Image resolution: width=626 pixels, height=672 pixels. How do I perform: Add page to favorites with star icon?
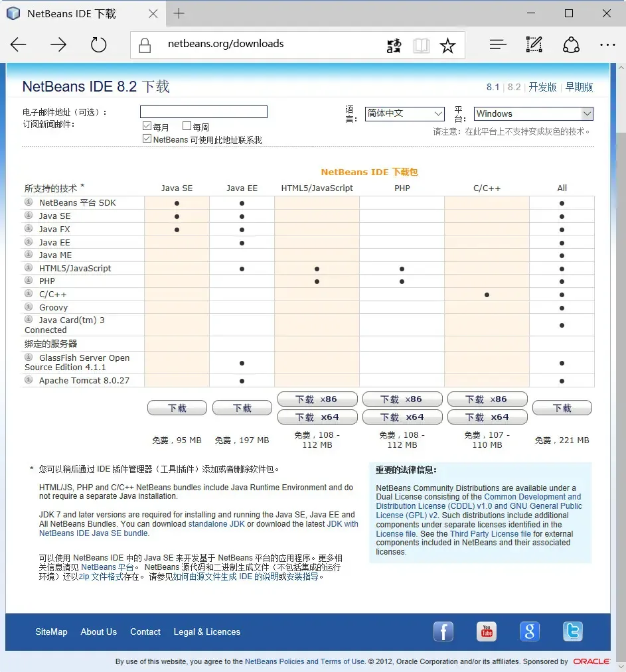[x=447, y=45]
